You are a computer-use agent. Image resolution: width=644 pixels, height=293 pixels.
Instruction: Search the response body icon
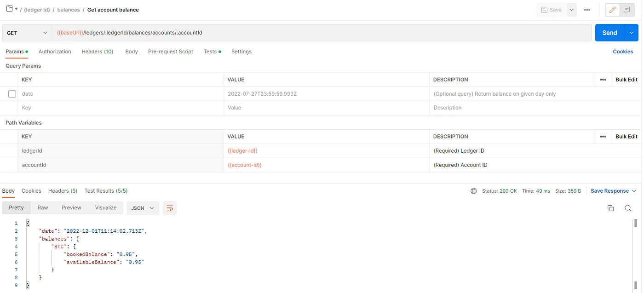click(x=628, y=208)
